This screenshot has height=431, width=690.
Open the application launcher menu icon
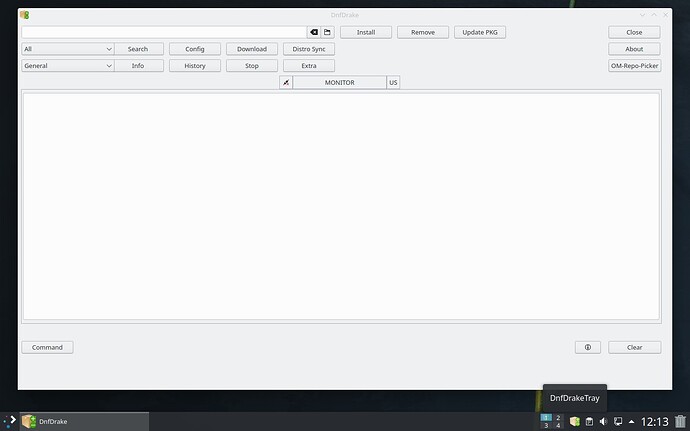(10, 421)
